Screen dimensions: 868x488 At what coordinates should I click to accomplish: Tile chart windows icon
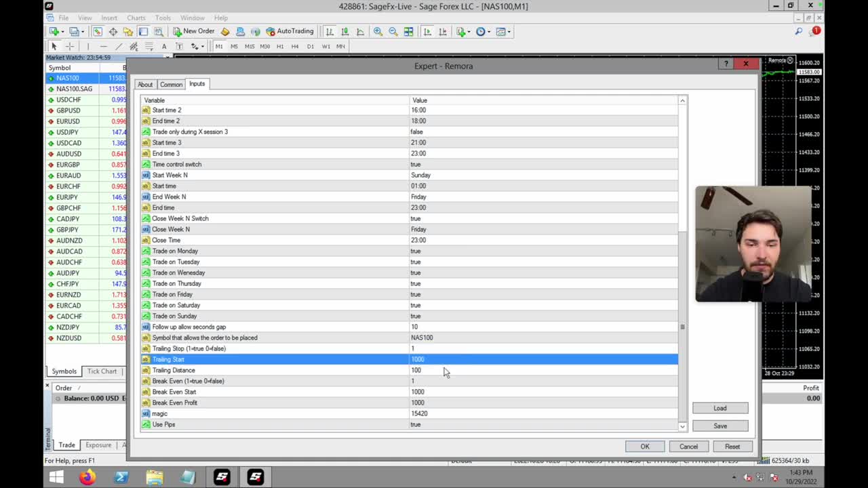pyautogui.click(x=408, y=31)
